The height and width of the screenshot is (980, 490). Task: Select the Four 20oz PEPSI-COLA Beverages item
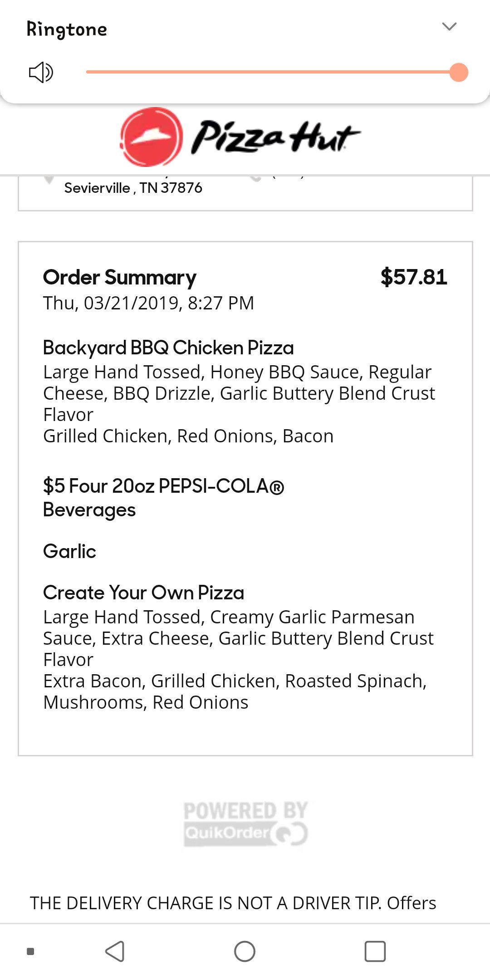tap(163, 497)
